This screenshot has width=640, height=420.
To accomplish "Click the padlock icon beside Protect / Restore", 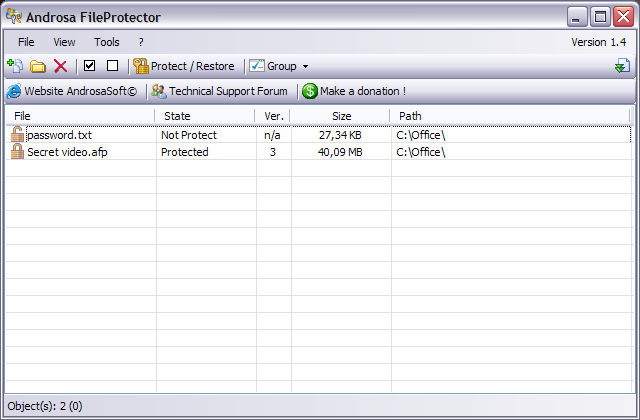I will [141, 66].
